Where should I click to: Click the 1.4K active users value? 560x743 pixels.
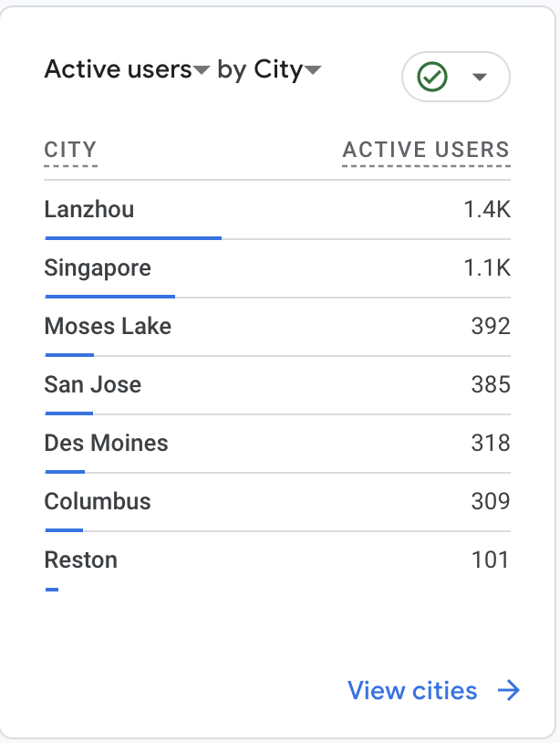(486, 210)
